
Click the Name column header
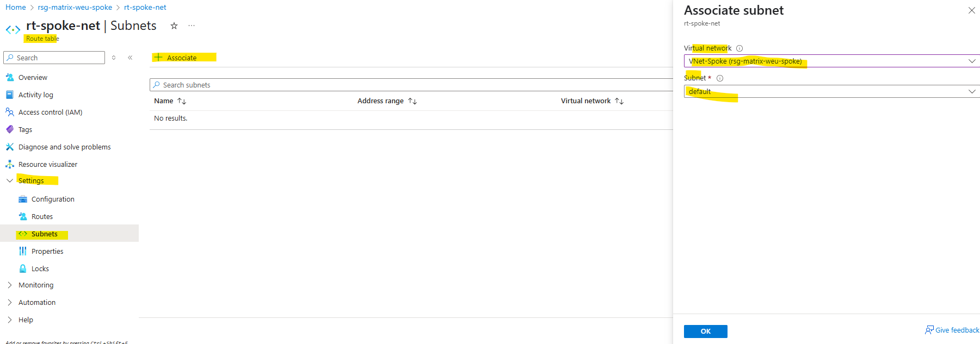[163, 101]
